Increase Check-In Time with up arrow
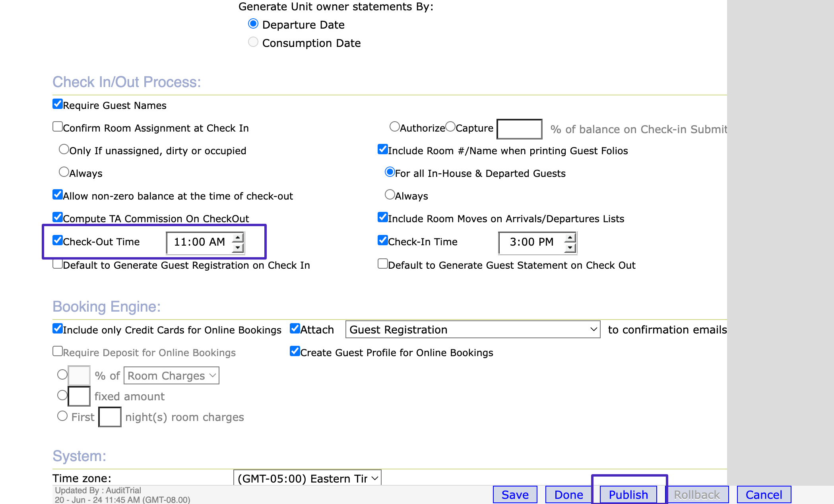The image size is (834, 504). click(570, 238)
